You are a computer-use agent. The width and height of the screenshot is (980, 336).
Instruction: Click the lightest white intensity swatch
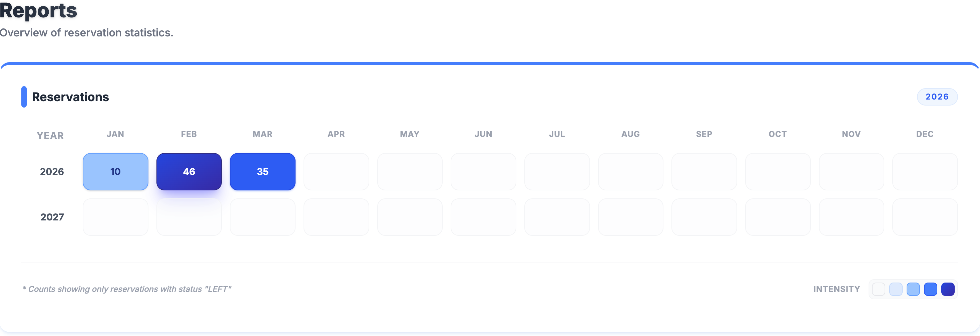[878, 289]
